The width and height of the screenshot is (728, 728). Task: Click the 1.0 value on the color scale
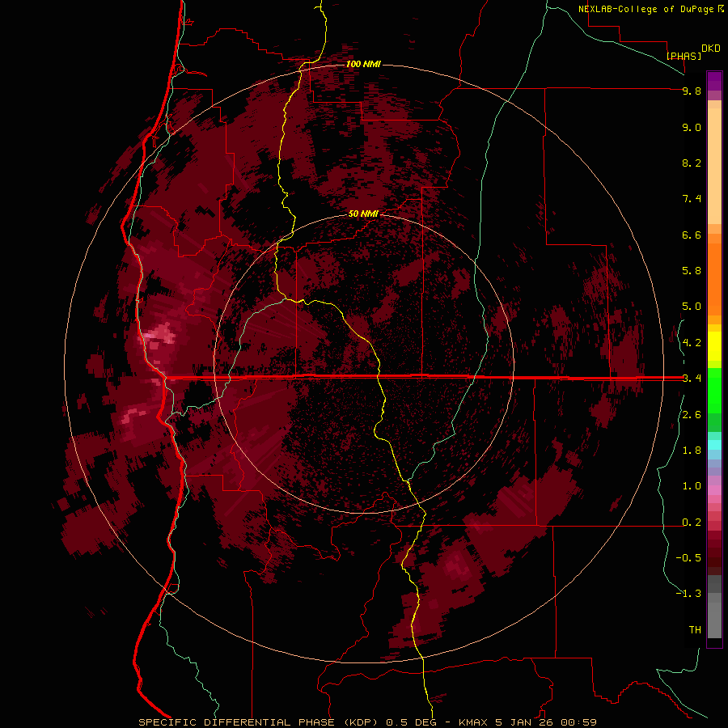pyautogui.click(x=692, y=486)
